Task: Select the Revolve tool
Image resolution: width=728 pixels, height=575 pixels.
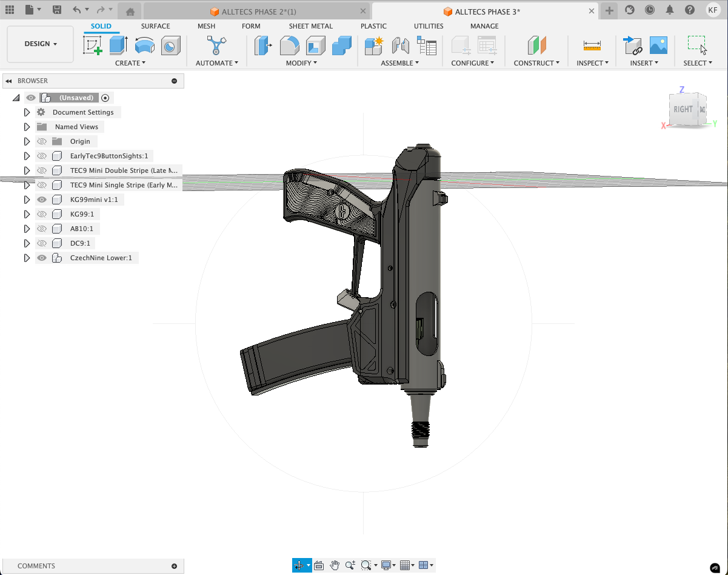Action: point(144,45)
